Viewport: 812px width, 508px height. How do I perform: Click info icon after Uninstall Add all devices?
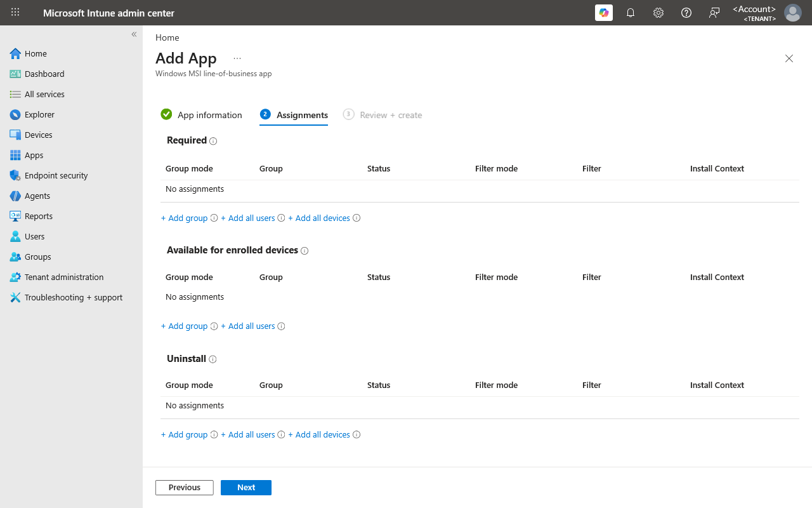[x=357, y=434]
